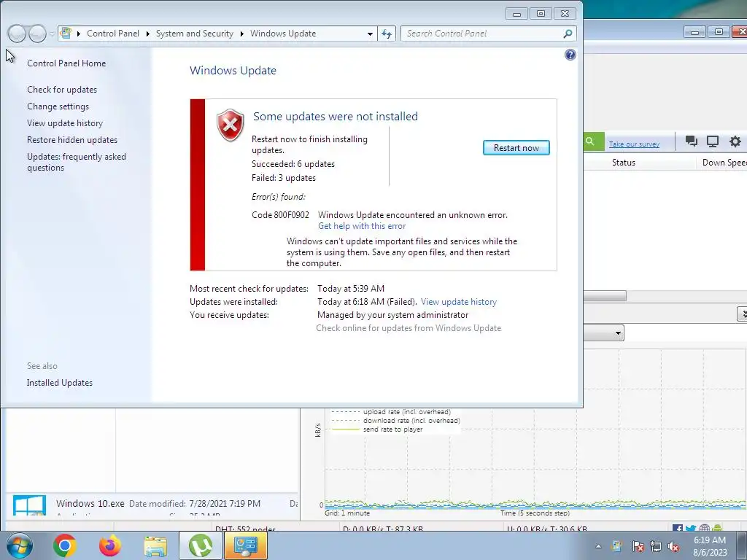747x560 pixels.
Task: Open uTorrent settings gear icon
Action: 735,141
